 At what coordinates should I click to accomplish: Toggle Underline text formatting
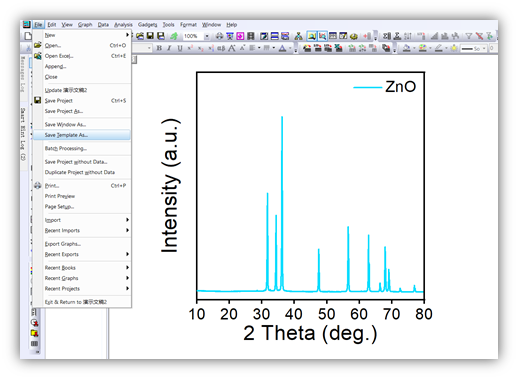180,48
